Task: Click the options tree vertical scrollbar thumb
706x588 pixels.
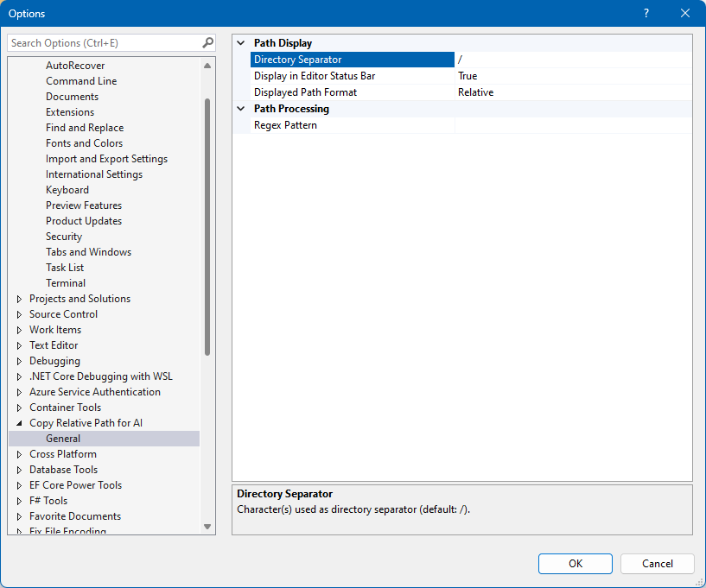Action: [x=207, y=224]
